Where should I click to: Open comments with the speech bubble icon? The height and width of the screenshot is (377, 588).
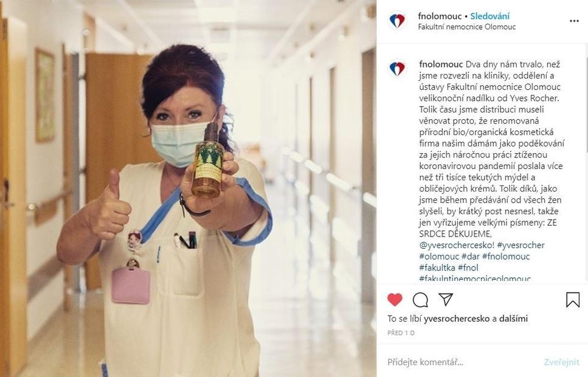(420, 300)
